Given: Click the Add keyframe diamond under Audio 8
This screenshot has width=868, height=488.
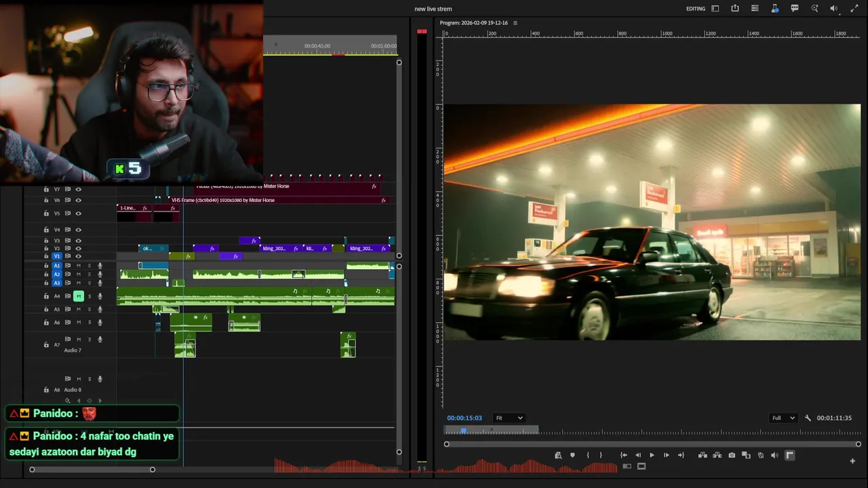Looking at the screenshot, I should pos(90,401).
